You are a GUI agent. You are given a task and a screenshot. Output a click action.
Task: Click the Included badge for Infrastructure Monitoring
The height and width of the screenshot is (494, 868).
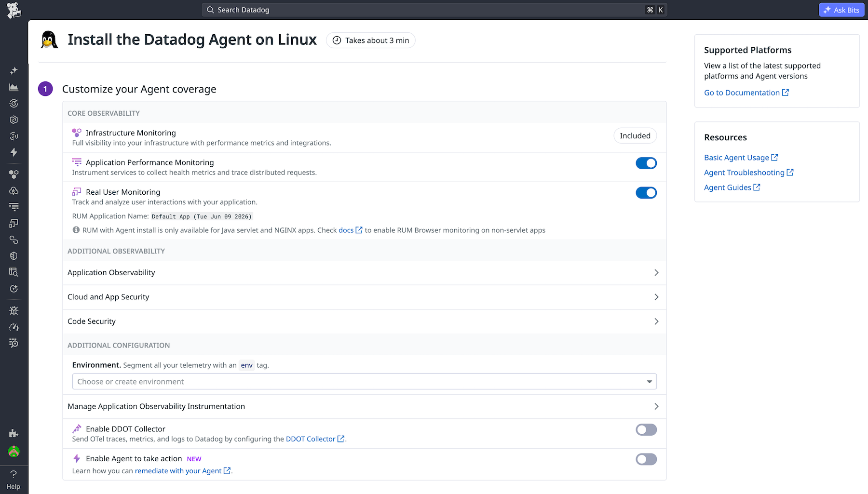click(x=635, y=136)
